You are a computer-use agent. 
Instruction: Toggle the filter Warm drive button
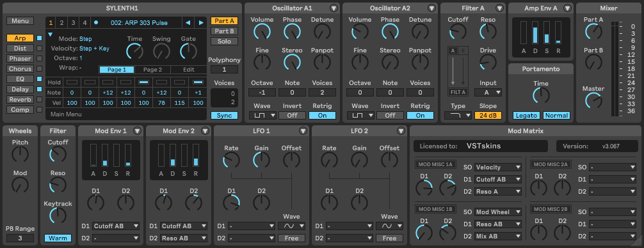pyautogui.click(x=58, y=238)
